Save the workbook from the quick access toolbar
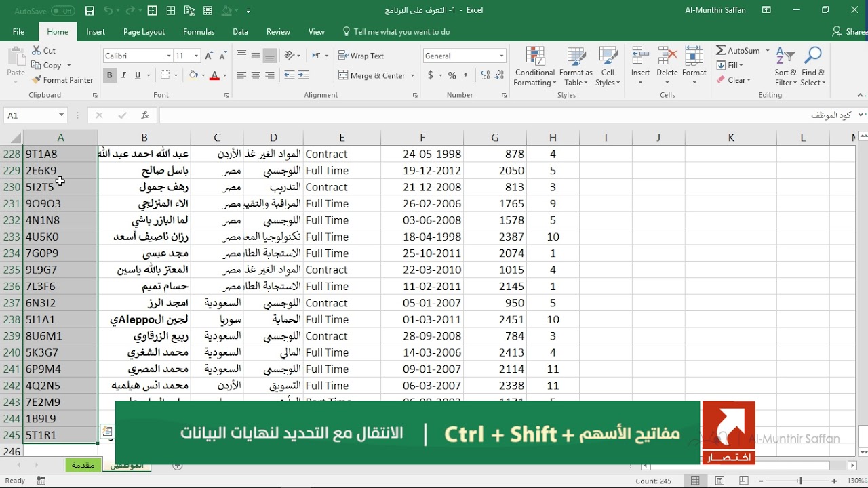This screenshot has width=868, height=488. pos(90,11)
